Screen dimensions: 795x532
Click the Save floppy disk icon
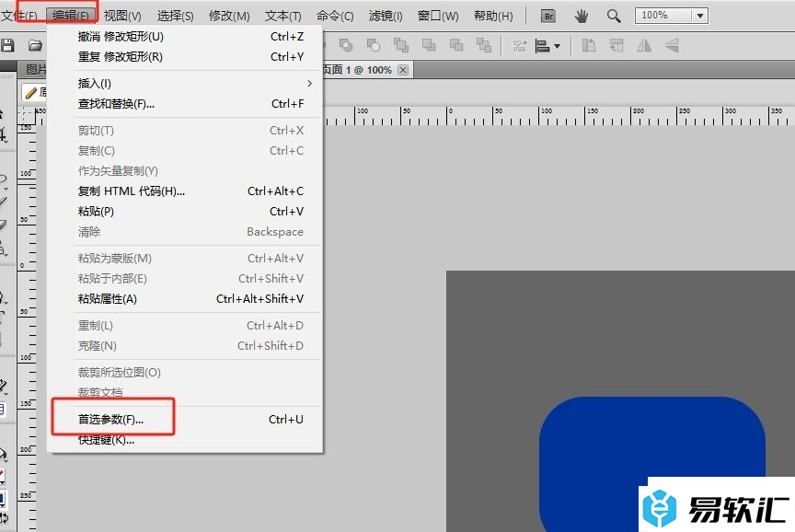coord(7,45)
